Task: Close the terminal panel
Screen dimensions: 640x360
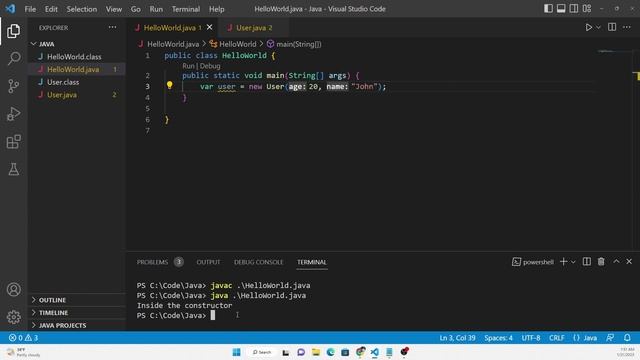Action: tap(629, 262)
